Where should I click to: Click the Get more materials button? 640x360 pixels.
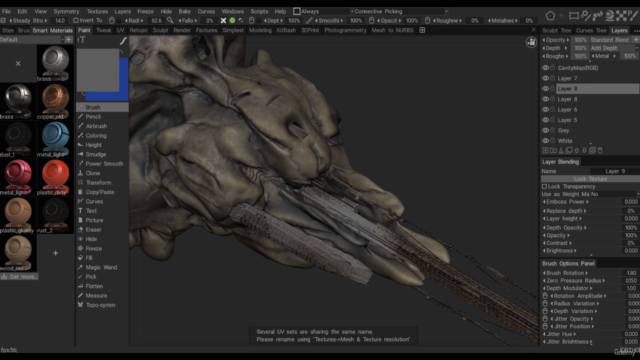pyautogui.click(x=19, y=277)
